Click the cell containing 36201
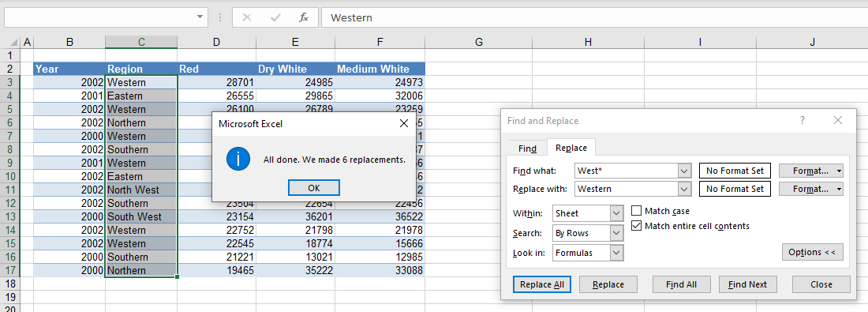 click(x=295, y=216)
